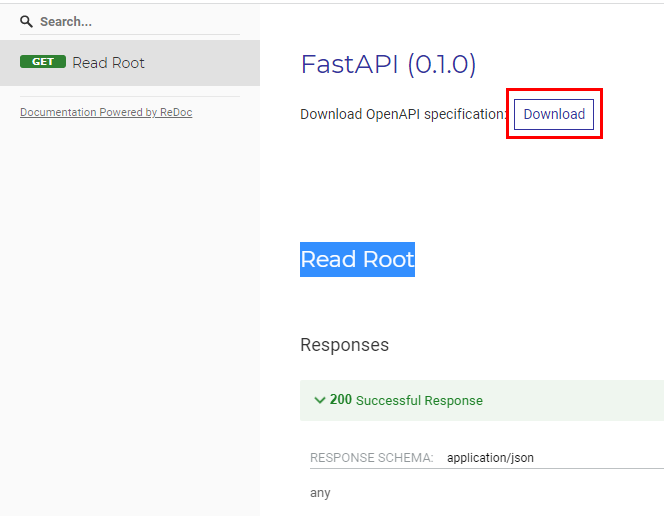Image resolution: width=664 pixels, height=516 pixels.
Task: Collapse the 200 response chevron
Action: pos(320,400)
